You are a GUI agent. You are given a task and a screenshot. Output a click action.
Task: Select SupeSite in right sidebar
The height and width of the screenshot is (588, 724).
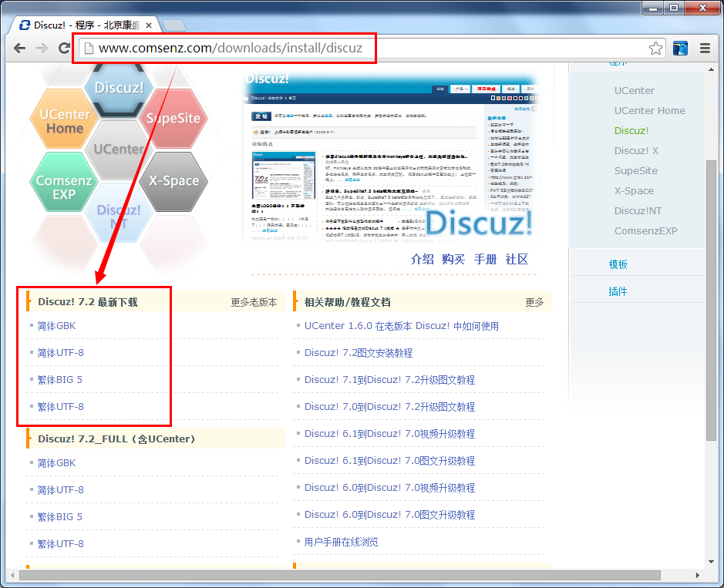click(636, 171)
